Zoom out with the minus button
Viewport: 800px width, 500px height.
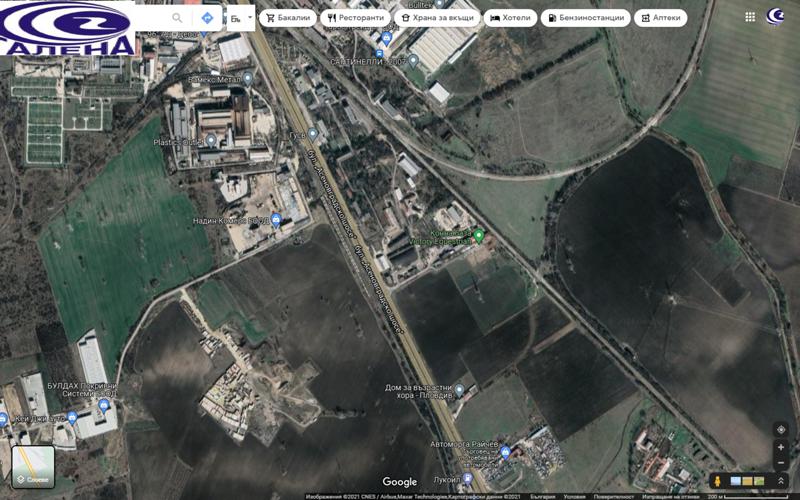(x=781, y=463)
